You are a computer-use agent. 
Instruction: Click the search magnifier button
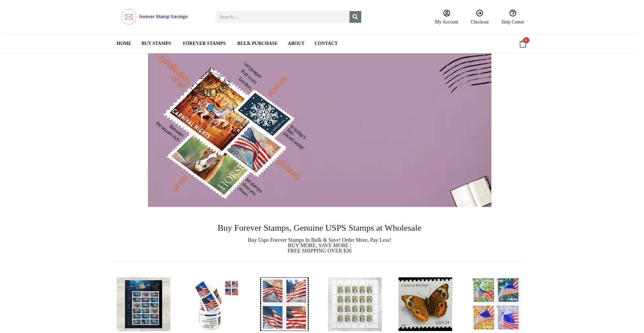(355, 17)
